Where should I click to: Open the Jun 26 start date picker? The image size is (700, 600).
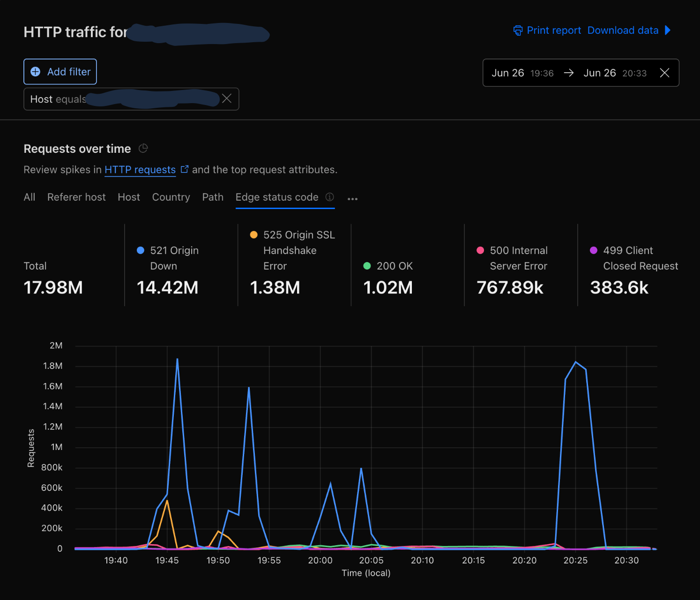pyautogui.click(x=521, y=73)
